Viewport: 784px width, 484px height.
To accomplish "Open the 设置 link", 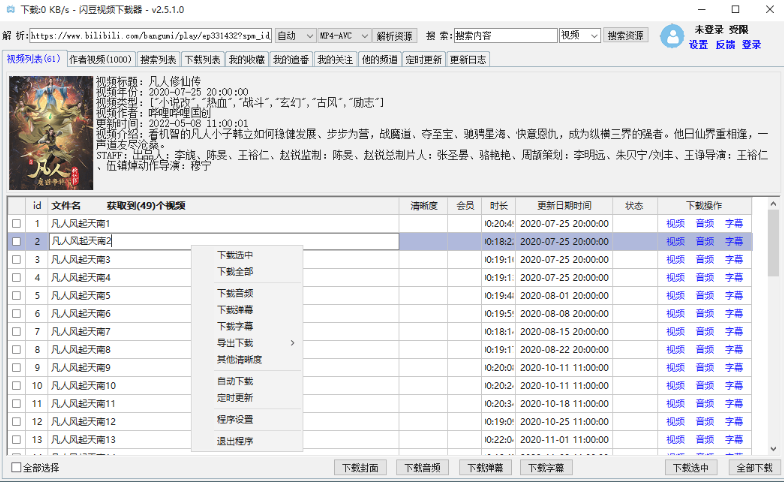I will (698, 45).
